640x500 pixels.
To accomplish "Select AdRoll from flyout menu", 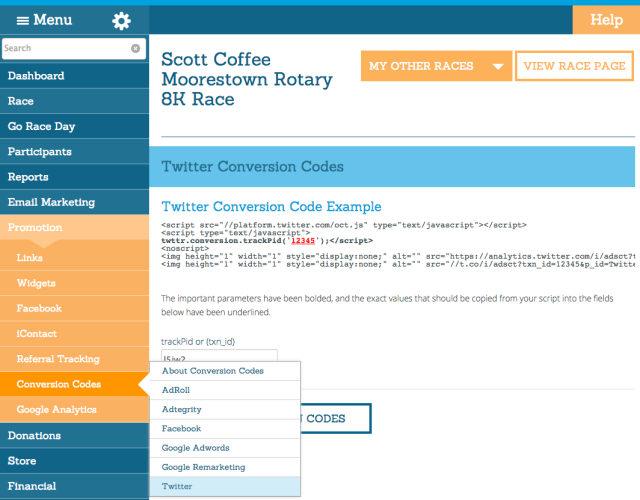I will (x=225, y=390).
